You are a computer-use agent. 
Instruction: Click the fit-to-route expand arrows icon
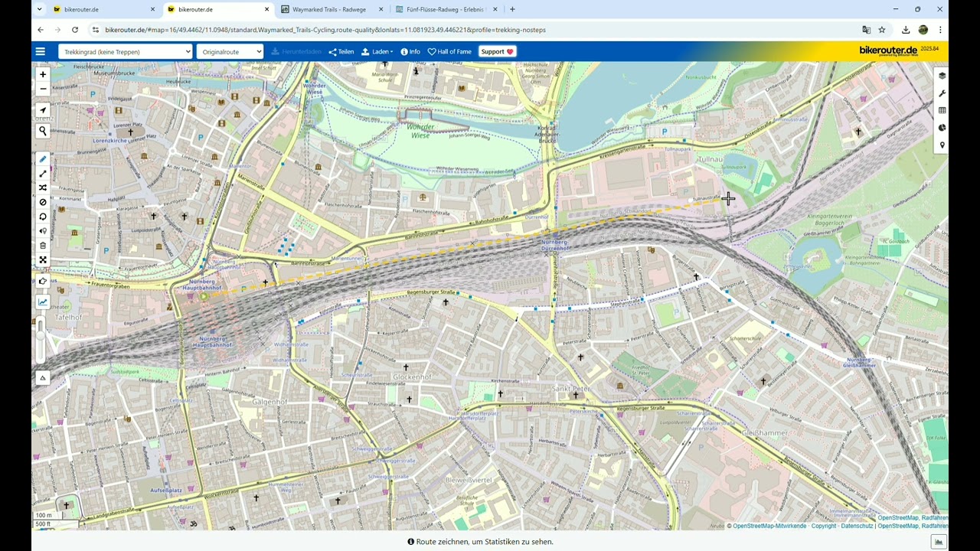pos(43,260)
